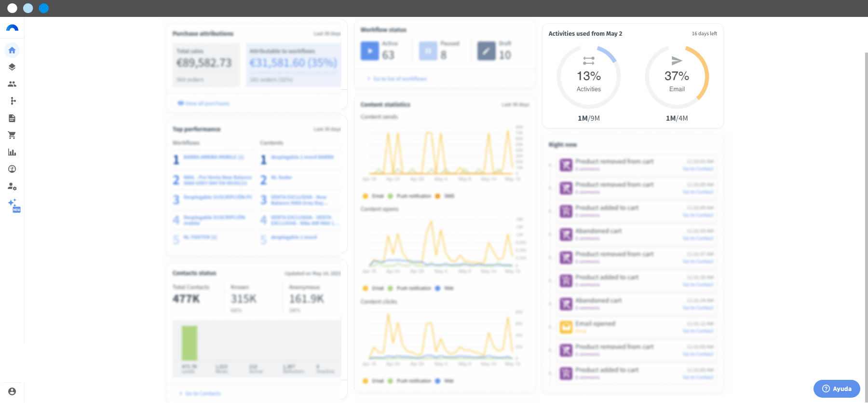Open the user settings gear icon
The image size is (868, 403).
click(12, 186)
